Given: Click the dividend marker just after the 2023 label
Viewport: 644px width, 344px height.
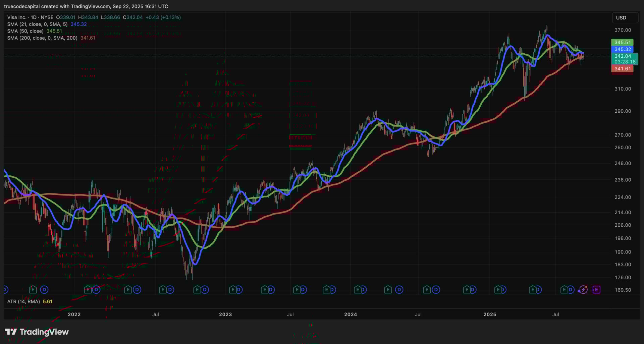Looking at the screenshot, I should point(238,289).
